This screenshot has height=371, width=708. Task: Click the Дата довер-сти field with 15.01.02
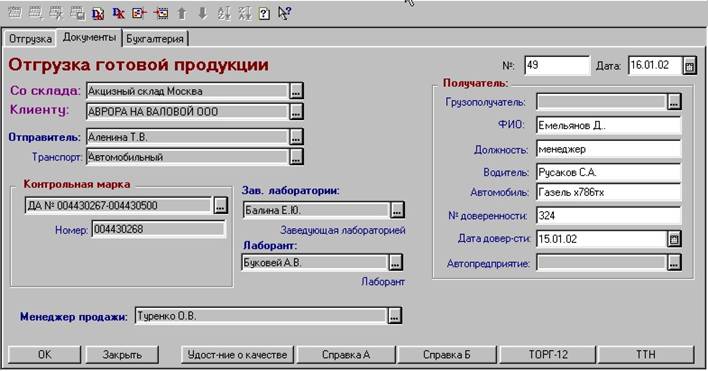602,239
